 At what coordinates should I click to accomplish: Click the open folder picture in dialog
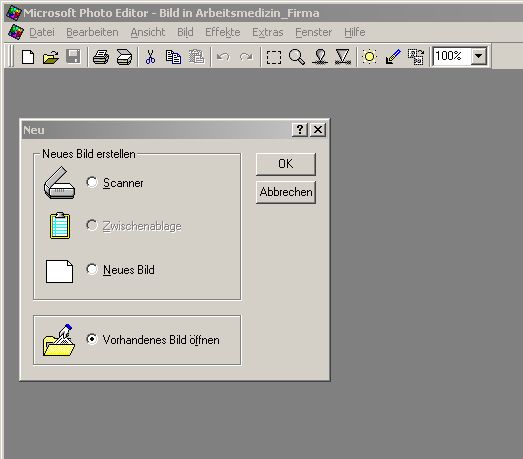(x=59, y=340)
